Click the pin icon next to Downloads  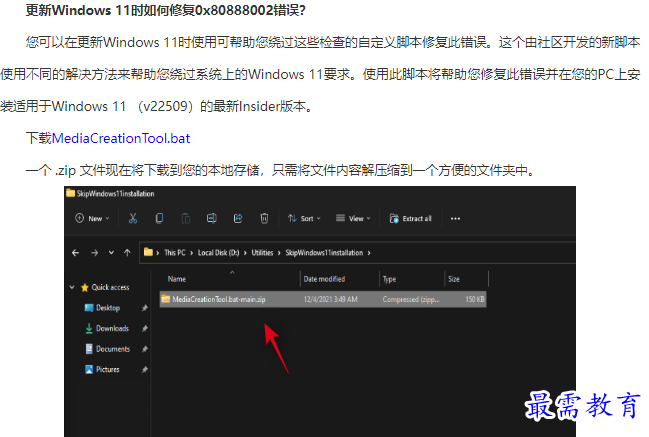point(144,329)
